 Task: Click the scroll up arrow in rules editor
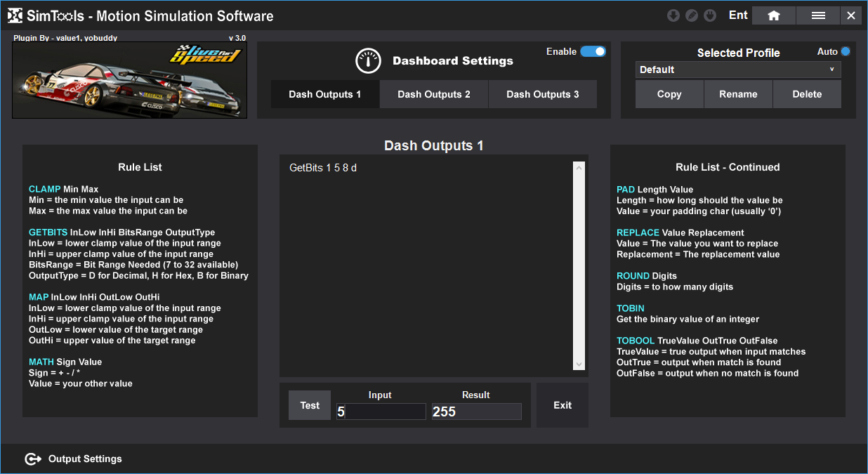pyautogui.click(x=579, y=169)
